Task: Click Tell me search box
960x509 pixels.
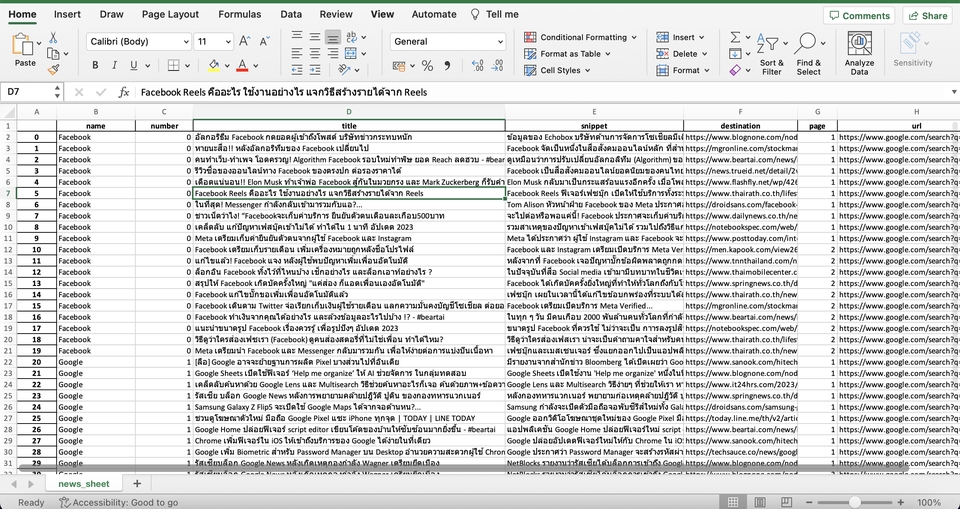Action: pos(495,14)
